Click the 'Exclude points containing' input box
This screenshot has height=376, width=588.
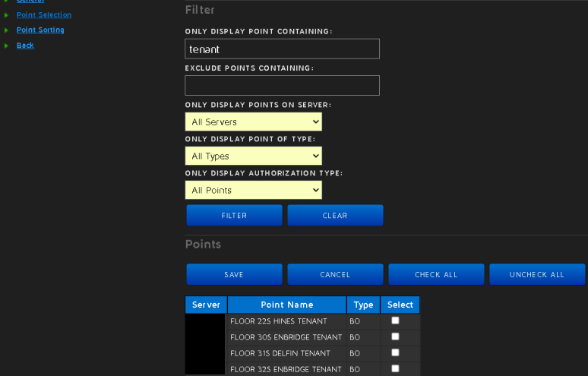282,85
